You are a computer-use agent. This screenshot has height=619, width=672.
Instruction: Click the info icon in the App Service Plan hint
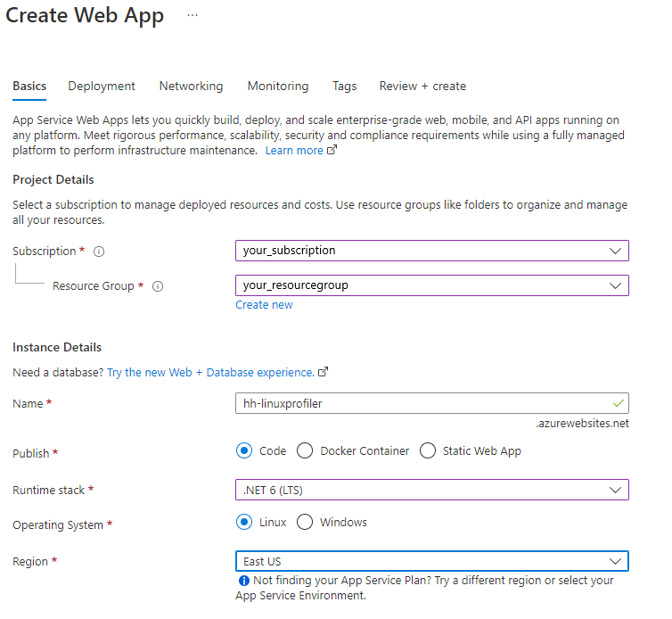[242, 581]
